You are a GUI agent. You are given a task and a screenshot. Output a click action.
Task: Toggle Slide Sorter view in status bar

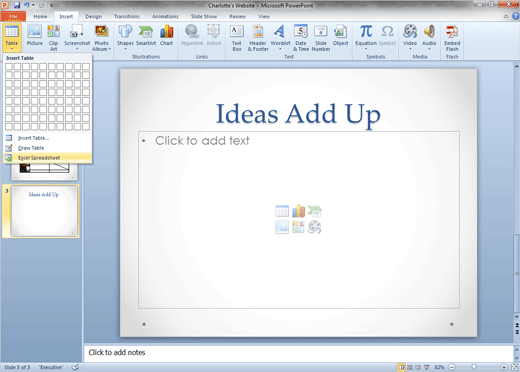410,367
